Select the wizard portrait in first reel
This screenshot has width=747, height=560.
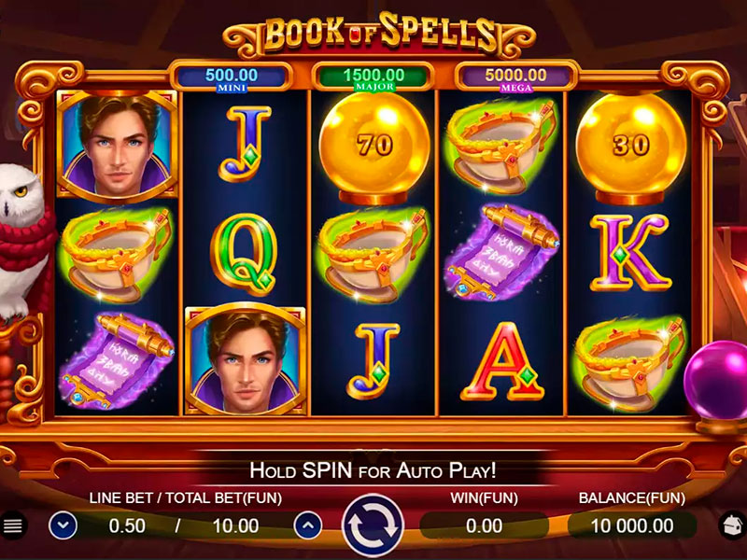point(117,145)
